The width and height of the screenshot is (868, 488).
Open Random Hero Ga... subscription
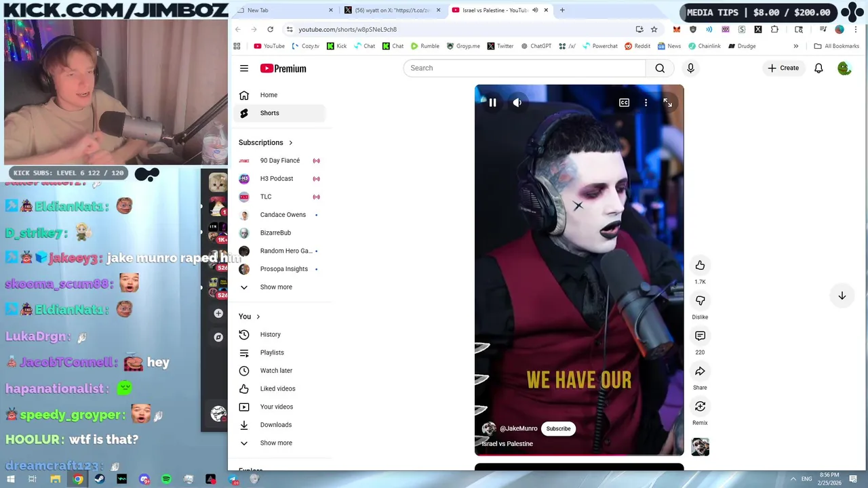point(279,251)
